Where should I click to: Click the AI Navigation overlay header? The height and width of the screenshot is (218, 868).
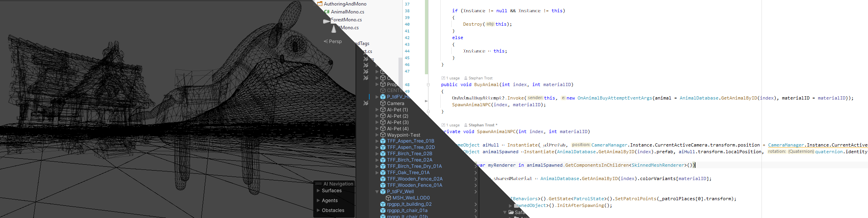pos(338,184)
